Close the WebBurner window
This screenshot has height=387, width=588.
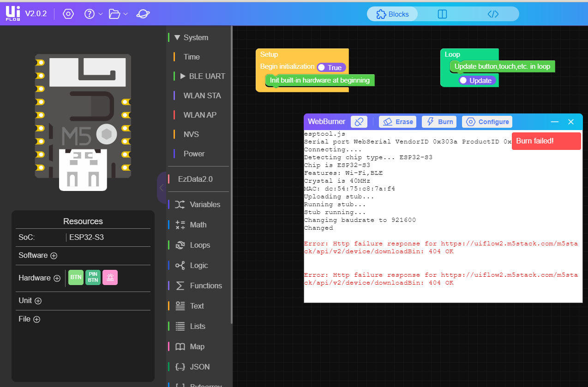[x=571, y=122]
